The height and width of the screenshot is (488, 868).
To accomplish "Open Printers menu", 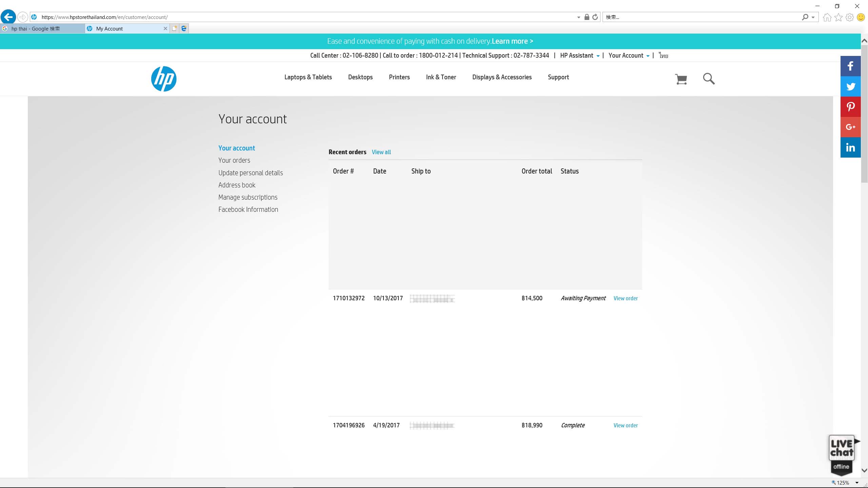I will [x=399, y=77].
